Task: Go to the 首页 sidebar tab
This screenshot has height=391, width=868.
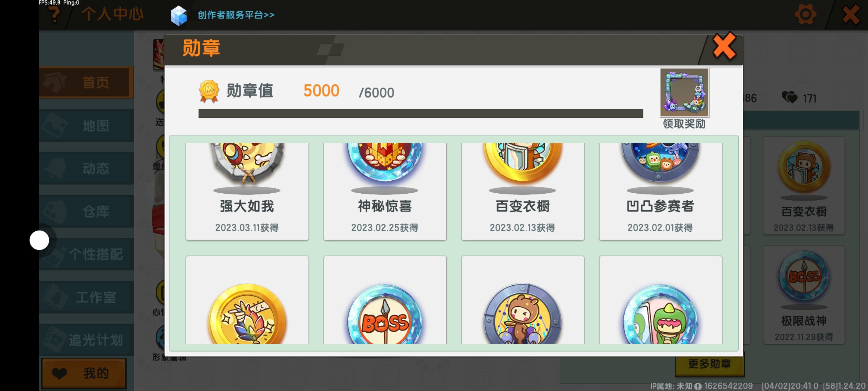Action: pyautogui.click(x=86, y=82)
